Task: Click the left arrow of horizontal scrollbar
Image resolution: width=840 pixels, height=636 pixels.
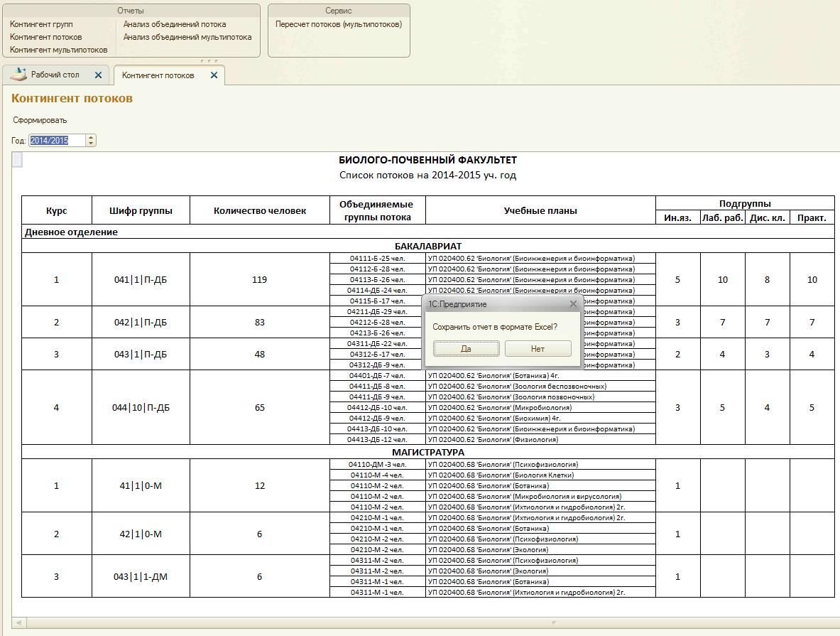Action: click(19, 622)
